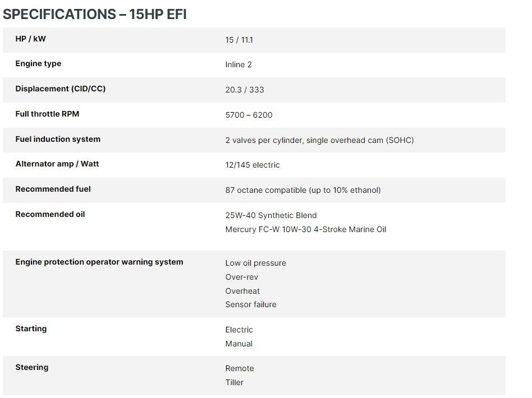Select the Sensor failure entry

coord(251,304)
